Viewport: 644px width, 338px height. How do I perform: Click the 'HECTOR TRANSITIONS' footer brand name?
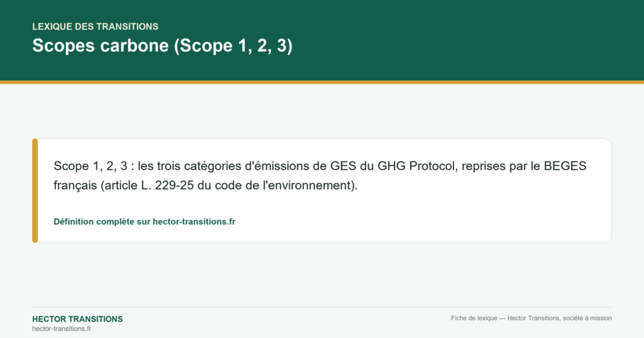pos(77,319)
